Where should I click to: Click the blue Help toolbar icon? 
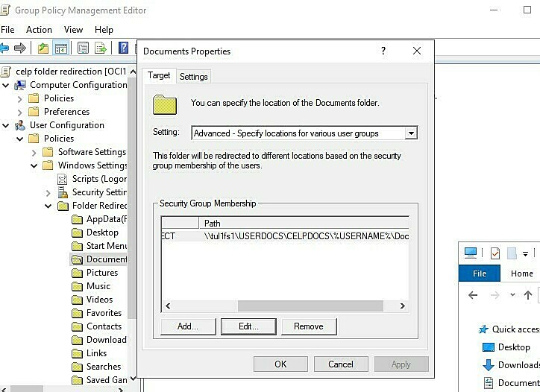[123, 48]
